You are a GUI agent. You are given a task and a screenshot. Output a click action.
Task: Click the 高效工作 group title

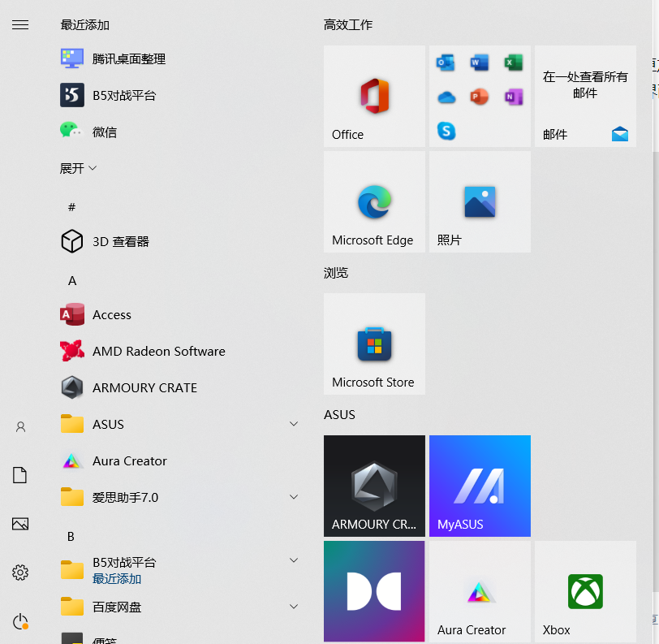[x=348, y=25]
